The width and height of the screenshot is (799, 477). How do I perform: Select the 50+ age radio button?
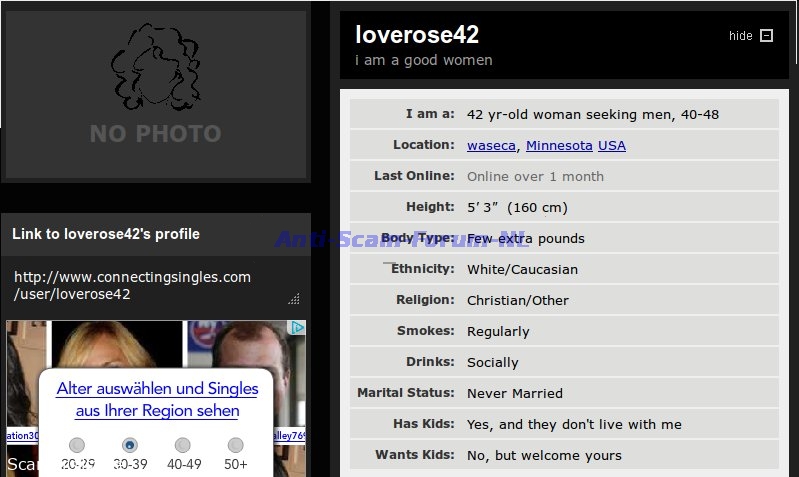(x=235, y=445)
